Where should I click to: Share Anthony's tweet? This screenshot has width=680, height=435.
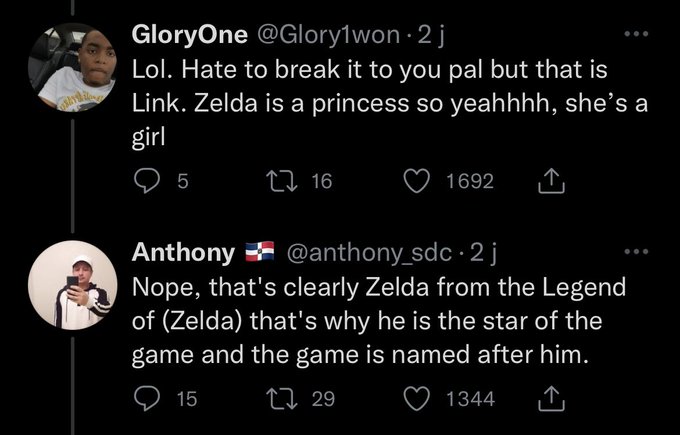pos(550,400)
